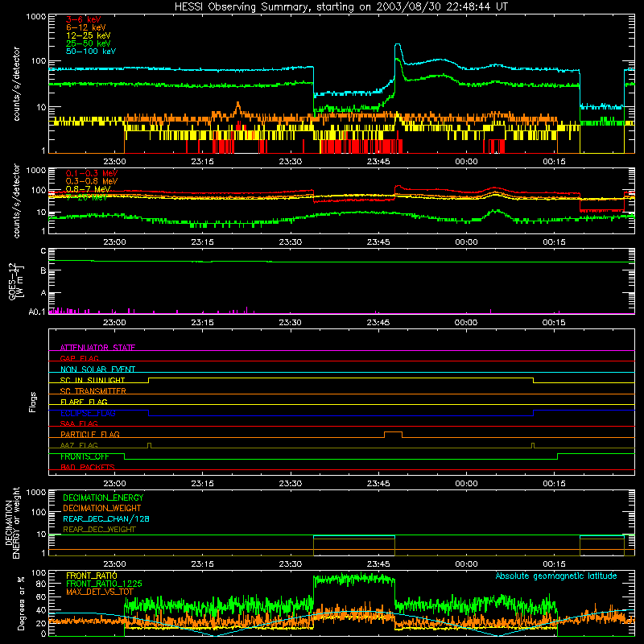
Task: Click the 0.8-7 MeV legend entry
Action: [x=88, y=189]
